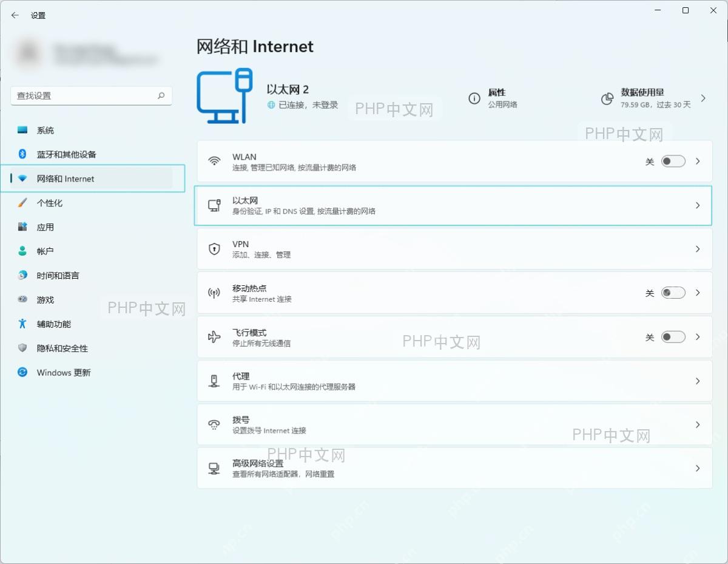Click the Bluetooth icon in sidebar
Image resolution: width=728 pixels, height=564 pixels.
pos(22,154)
